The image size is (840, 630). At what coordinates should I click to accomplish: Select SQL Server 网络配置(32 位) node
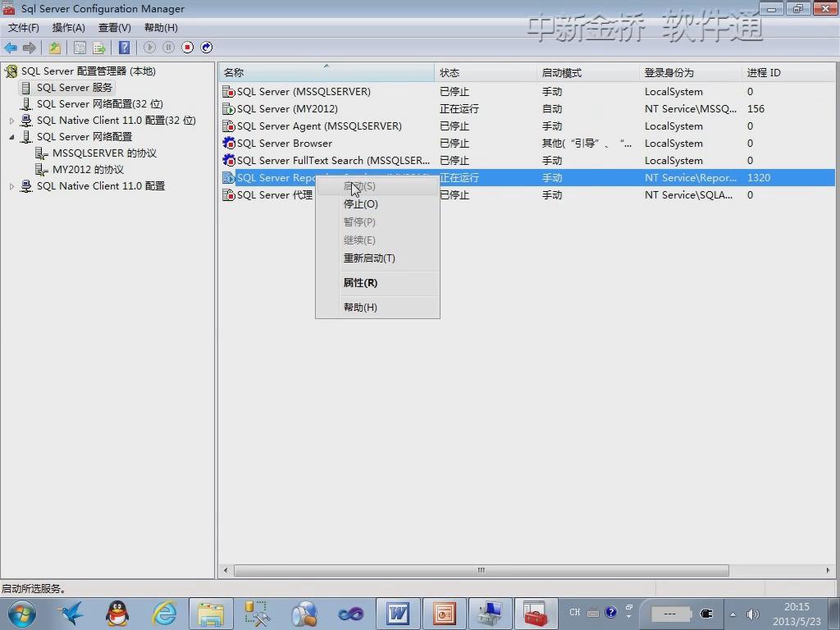point(99,104)
